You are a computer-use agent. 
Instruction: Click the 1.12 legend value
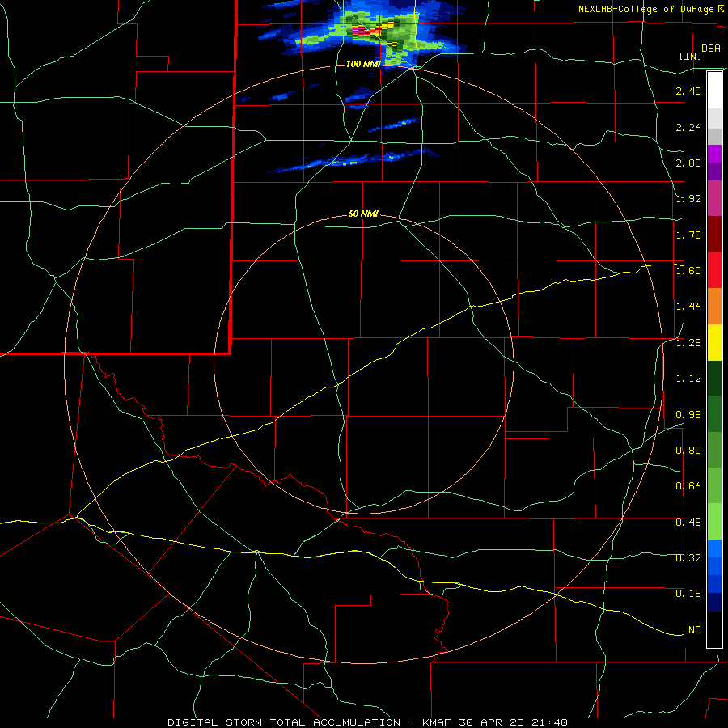[x=688, y=379]
